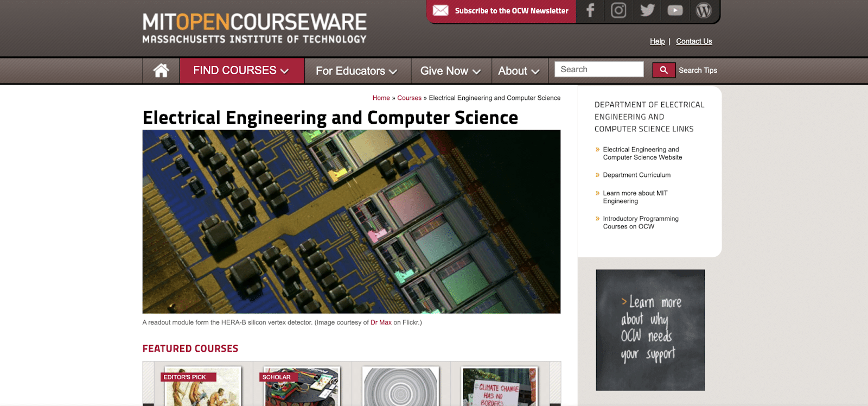Open the WordPress blog icon
Image resolution: width=868 pixels, height=406 pixels.
coord(704,10)
